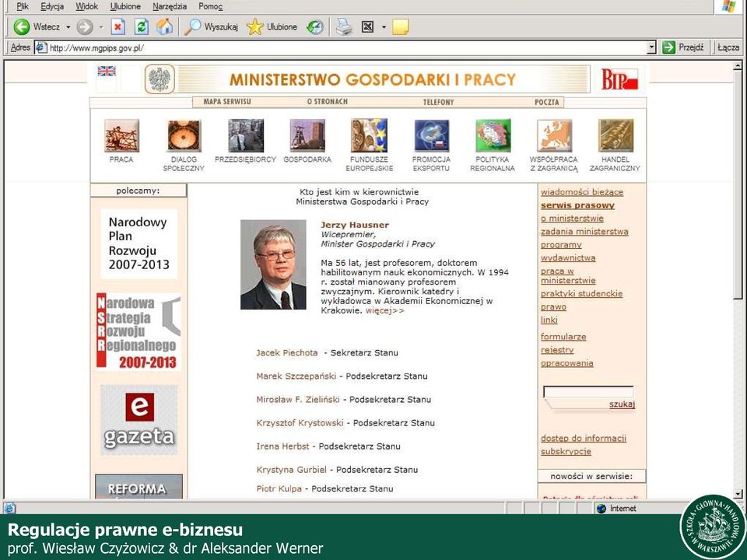Click the page icon in the address bar
This screenshot has height=560, width=747.
(41, 47)
